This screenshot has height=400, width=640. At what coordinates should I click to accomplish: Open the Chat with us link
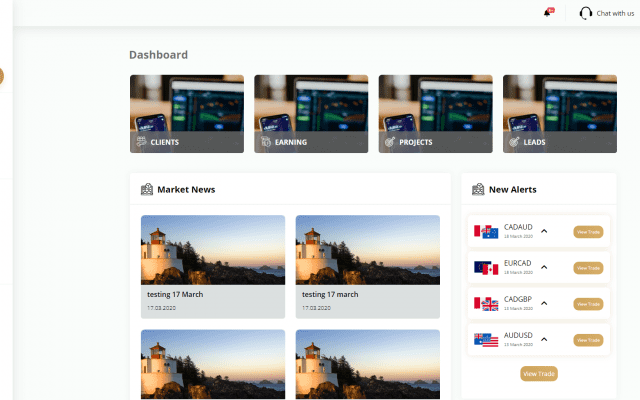coord(614,13)
